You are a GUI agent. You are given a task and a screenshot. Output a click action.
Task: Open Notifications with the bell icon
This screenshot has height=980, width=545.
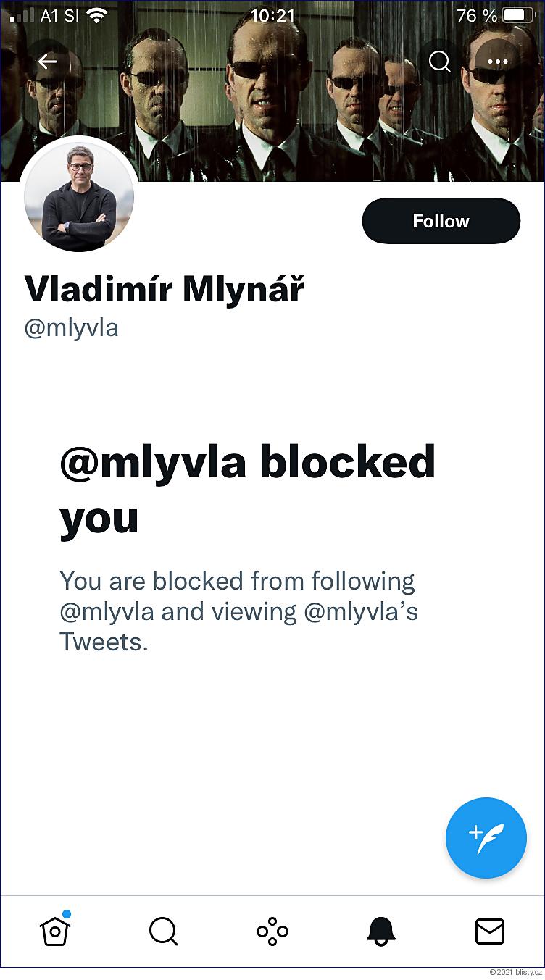click(381, 931)
